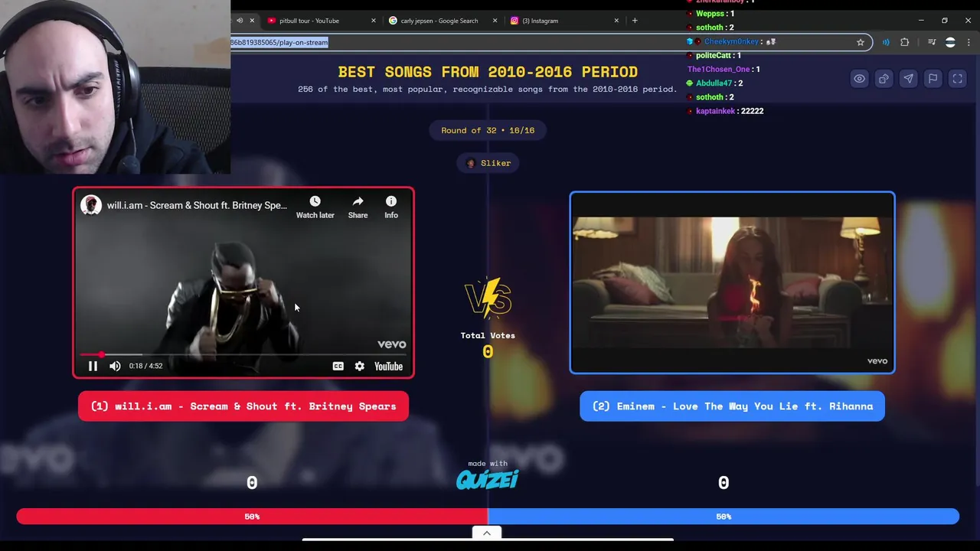Open YouTube player settings gear

pos(360,366)
